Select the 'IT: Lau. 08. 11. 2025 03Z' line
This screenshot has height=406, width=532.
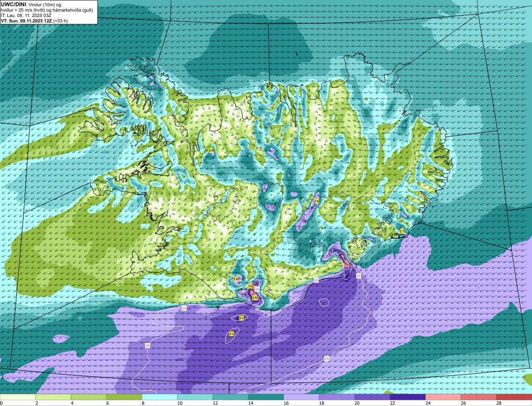[x=26, y=15]
